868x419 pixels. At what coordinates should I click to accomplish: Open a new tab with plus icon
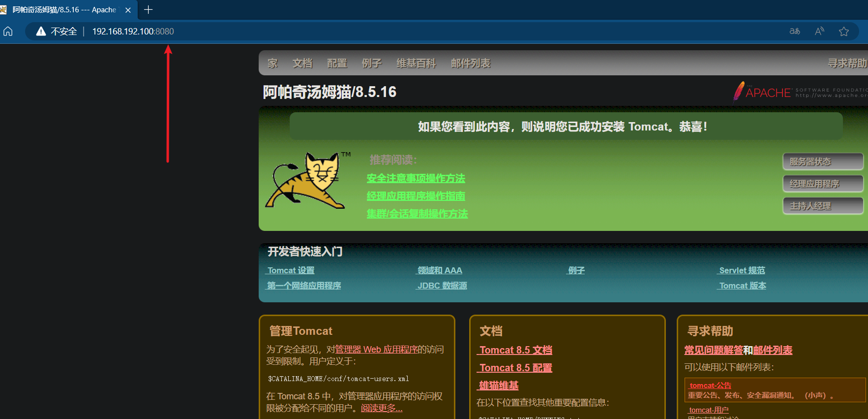[x=148, y=10]
